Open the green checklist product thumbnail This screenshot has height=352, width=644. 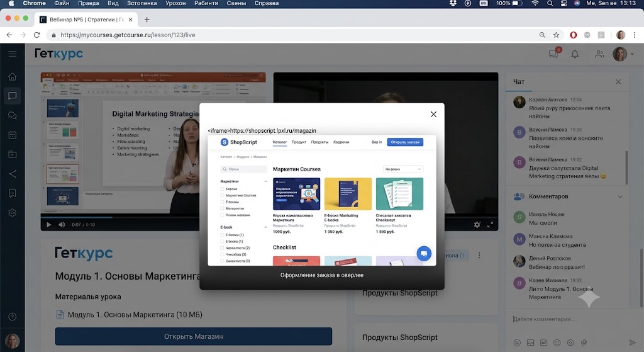(x=399, y=194)
